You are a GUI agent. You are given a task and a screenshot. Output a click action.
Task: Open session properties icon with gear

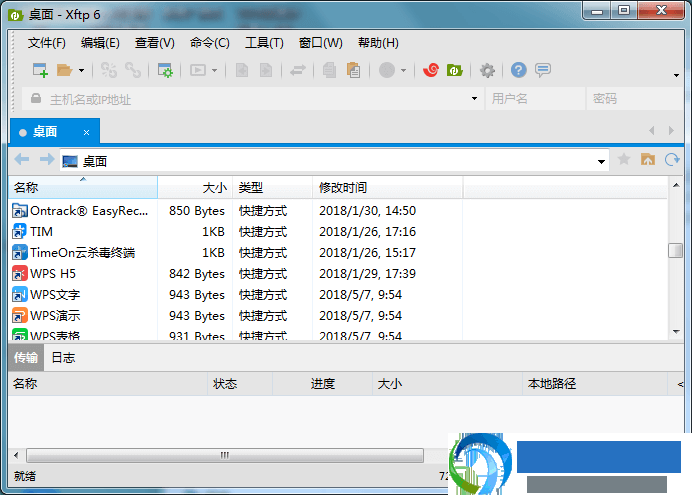click(x=165, y=70)
